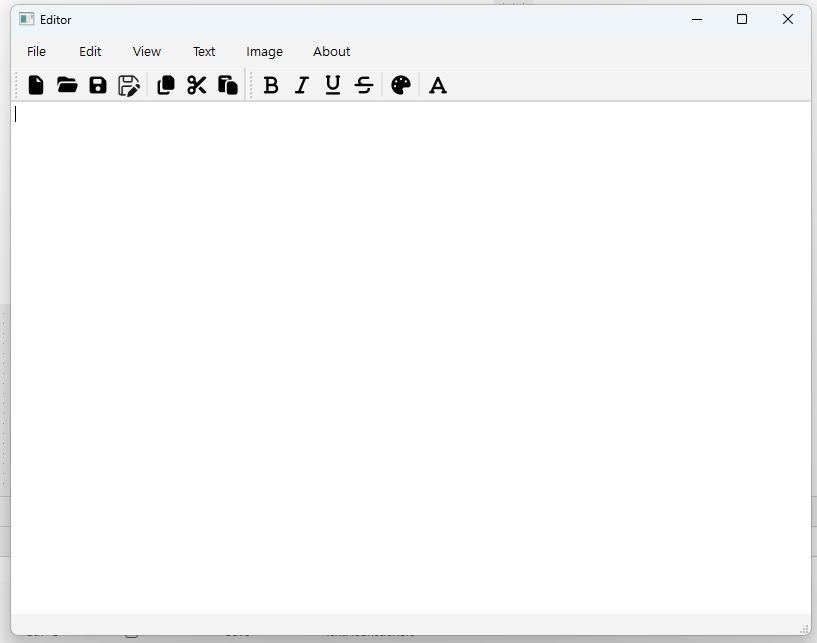Cut the selection using the scissors icon

coord(197,86)
